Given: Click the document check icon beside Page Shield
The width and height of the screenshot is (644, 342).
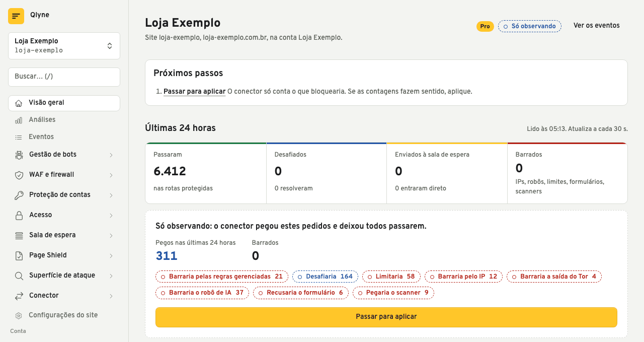Looking at the screenshot, I should point(19,256).
